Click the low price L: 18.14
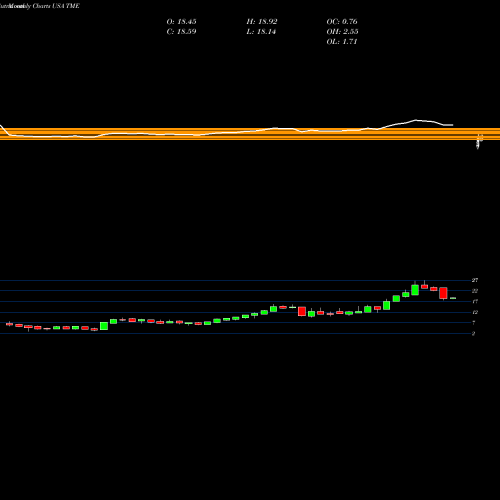The width and height of the screenshot is (500, 500). tap(261, 32)
